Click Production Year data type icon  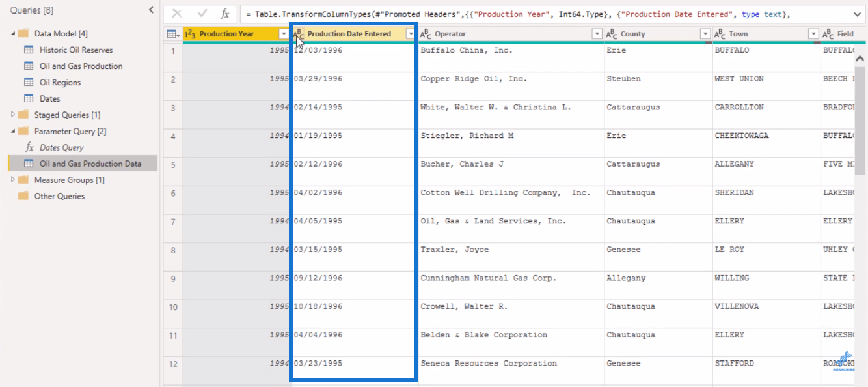[x=191, y=34]
